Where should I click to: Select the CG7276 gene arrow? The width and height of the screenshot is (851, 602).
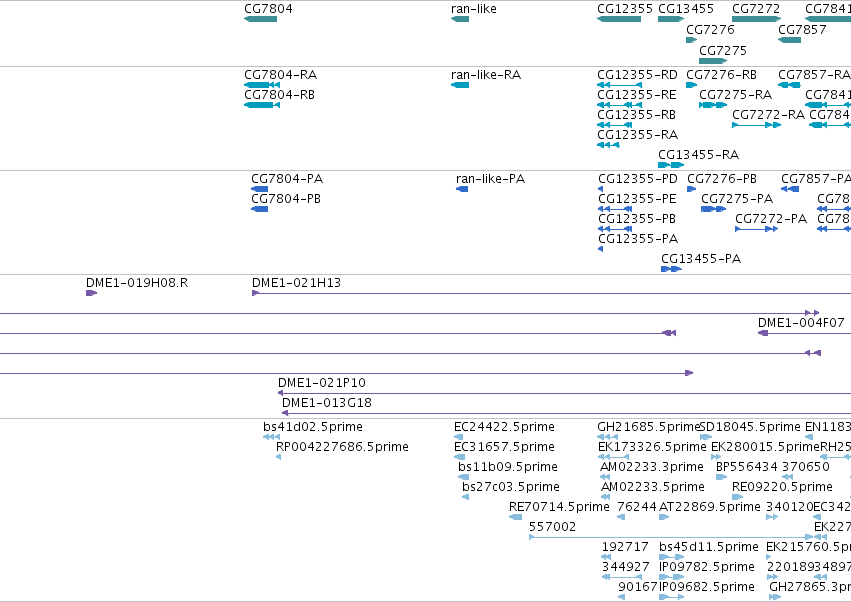click(691, 40)
